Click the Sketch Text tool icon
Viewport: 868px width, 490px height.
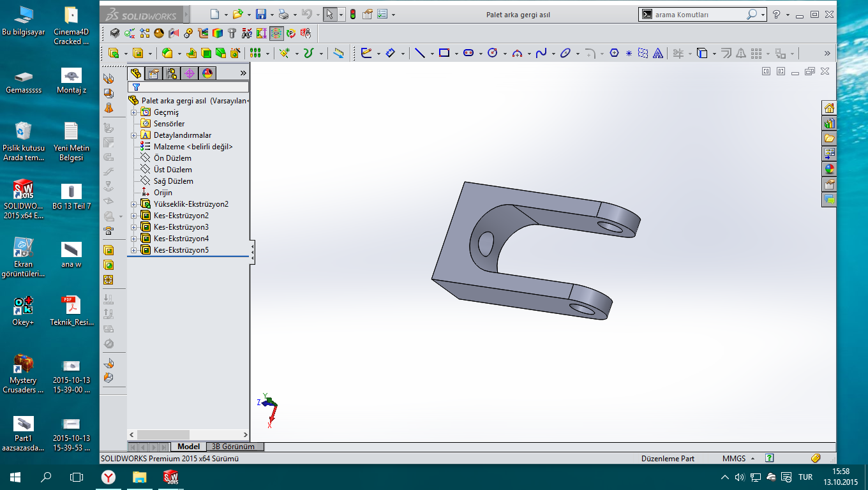[x=658, y=54]
